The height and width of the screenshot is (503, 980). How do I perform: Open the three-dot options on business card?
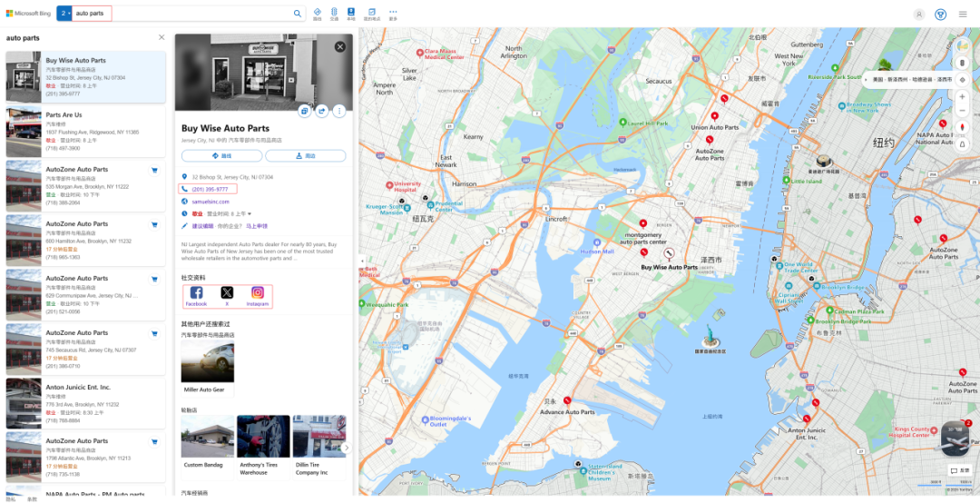pyautogui.click(x=339, y=111)
